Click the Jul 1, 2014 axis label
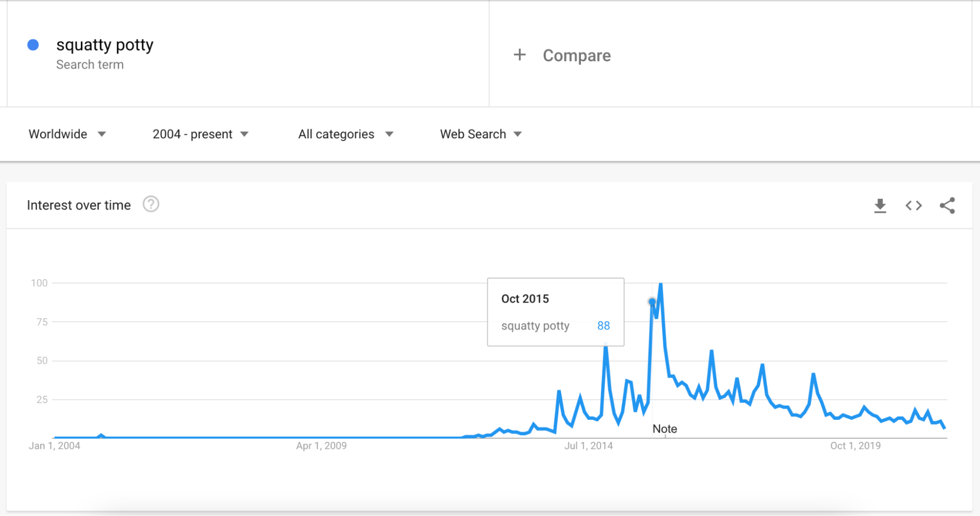Viewport: 980px width, 516px height. click(588, 446)
